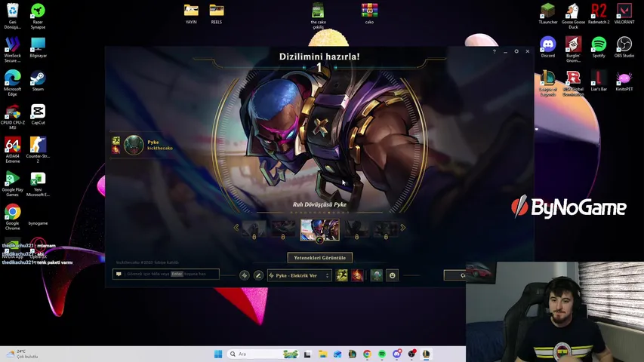
Task: Open KinitoPET desktop shortcut
Action: (x=624, y=81)
